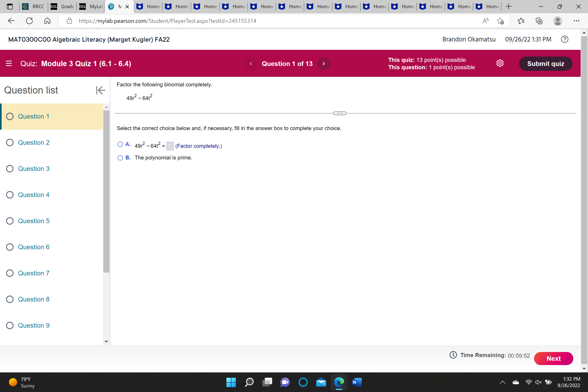588x392 pixels.
Task: Click the browser refresh icon
Action: [x=29, y=21]
